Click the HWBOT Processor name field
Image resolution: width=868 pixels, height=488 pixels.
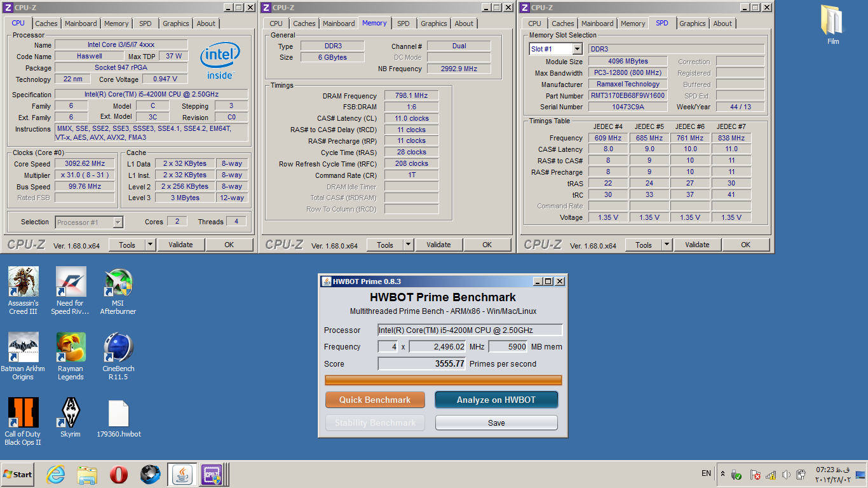click(x=470, y=330)
